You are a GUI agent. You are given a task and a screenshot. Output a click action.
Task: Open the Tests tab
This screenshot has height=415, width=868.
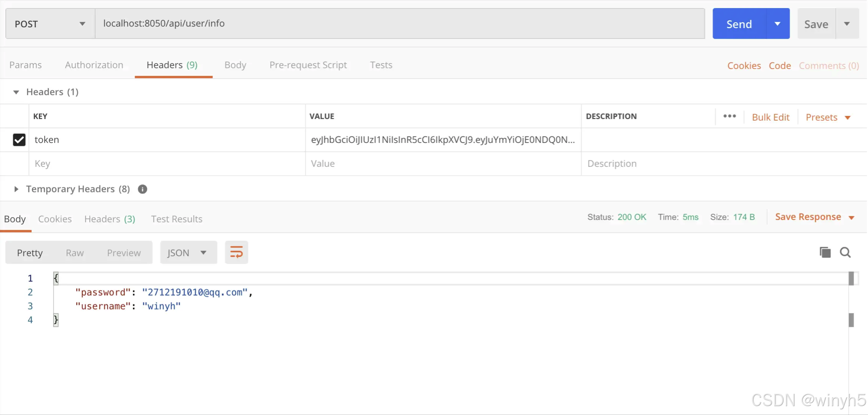click(x=381, y=65)
